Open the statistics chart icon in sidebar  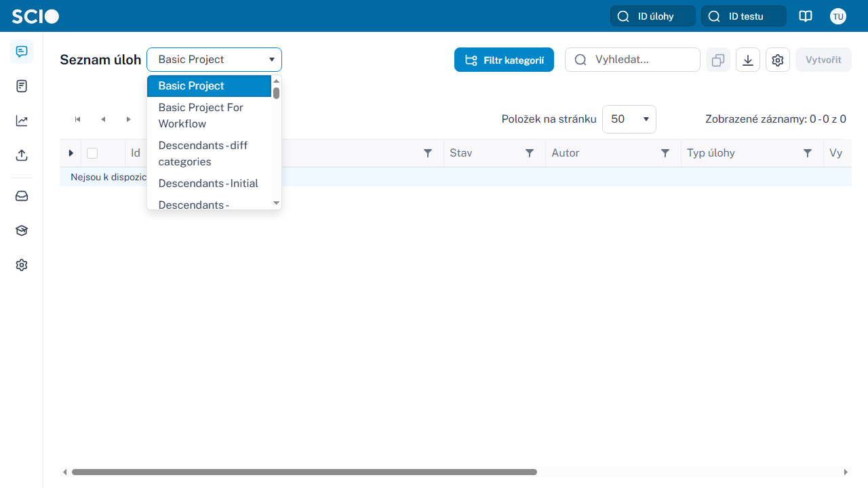[22, 121]
